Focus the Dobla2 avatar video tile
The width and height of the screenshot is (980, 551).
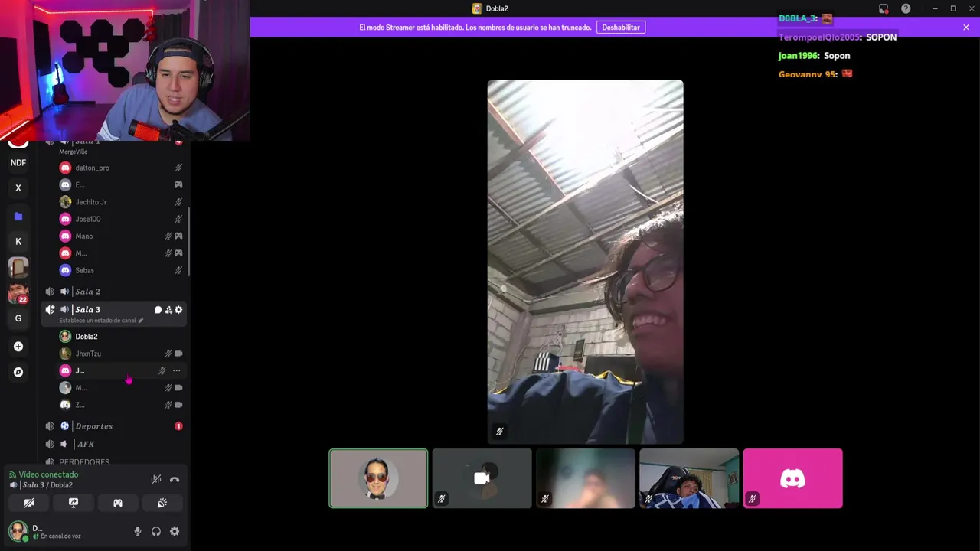(x=378, y=478)
